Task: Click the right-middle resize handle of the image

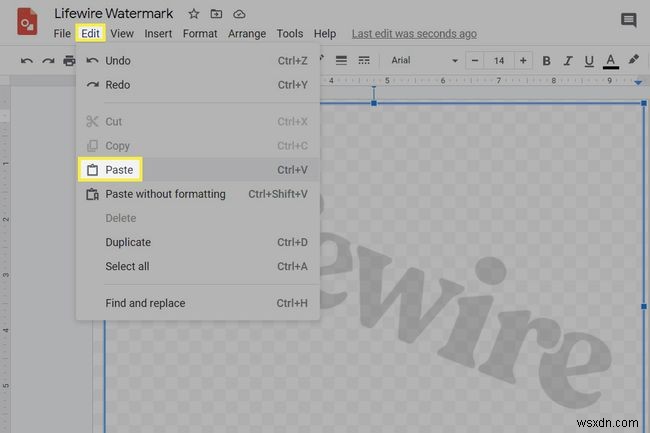Action: click(644, 306)
